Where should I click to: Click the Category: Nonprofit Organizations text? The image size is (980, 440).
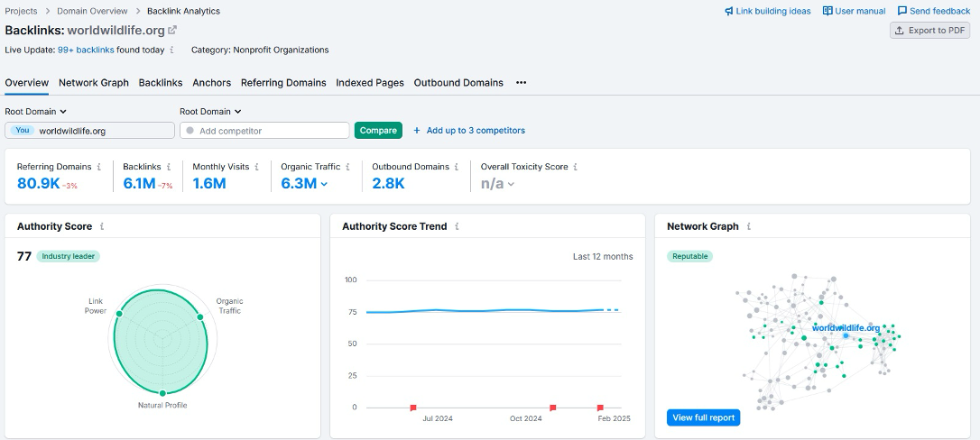point(260,50)
